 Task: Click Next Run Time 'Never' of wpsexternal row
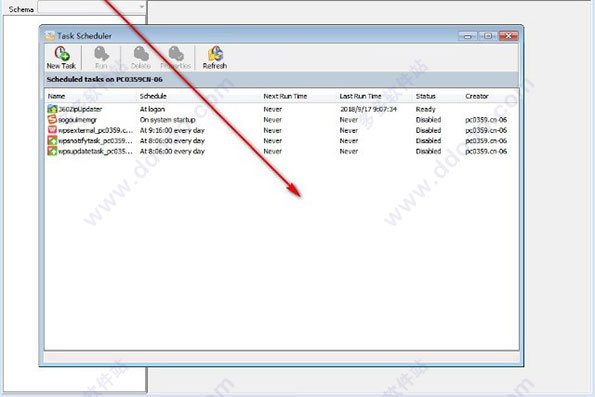[x=272, y=130]
